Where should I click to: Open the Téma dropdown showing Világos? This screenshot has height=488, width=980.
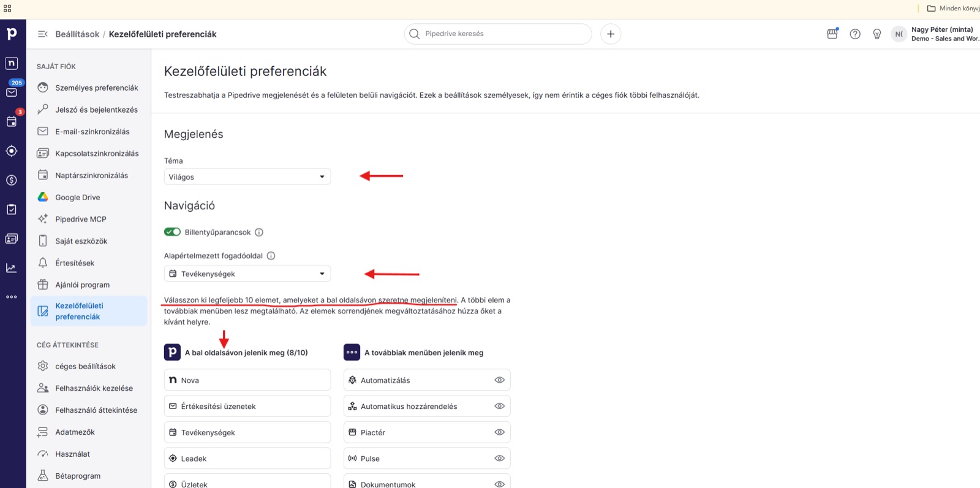pyautogui.click(x=247, y=177)
